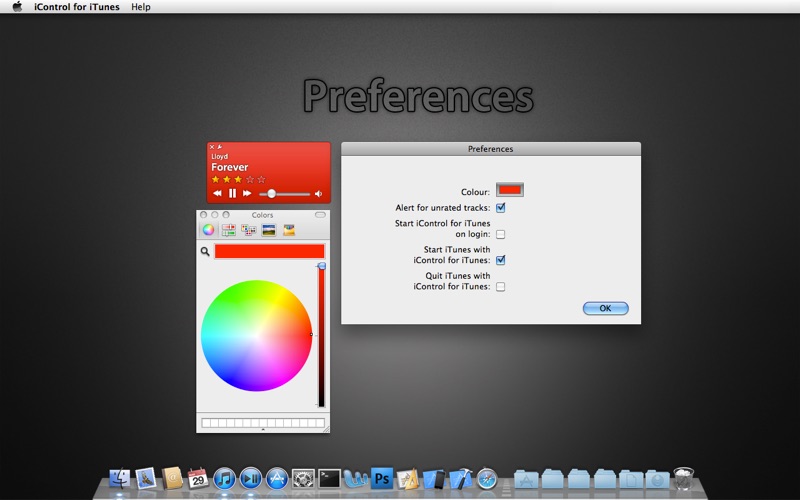Pause the track in iControl player
This screenshot has height=500, width=800.
232,193
